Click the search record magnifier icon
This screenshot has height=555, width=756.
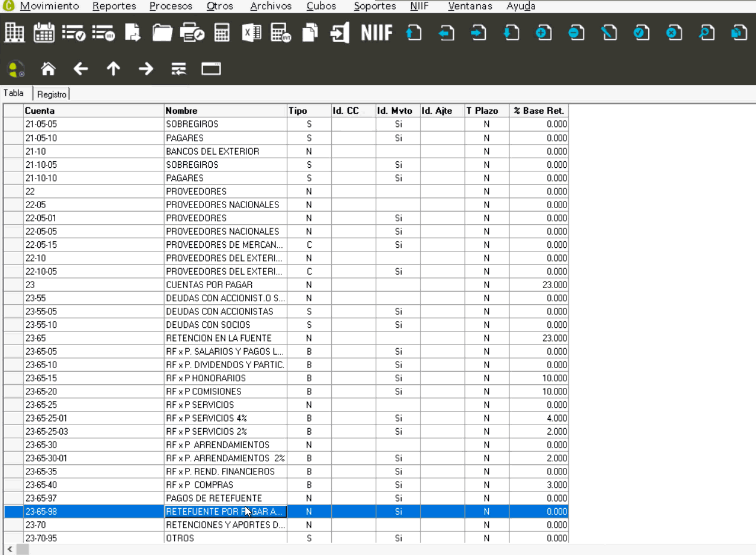[x=706, y=33]
